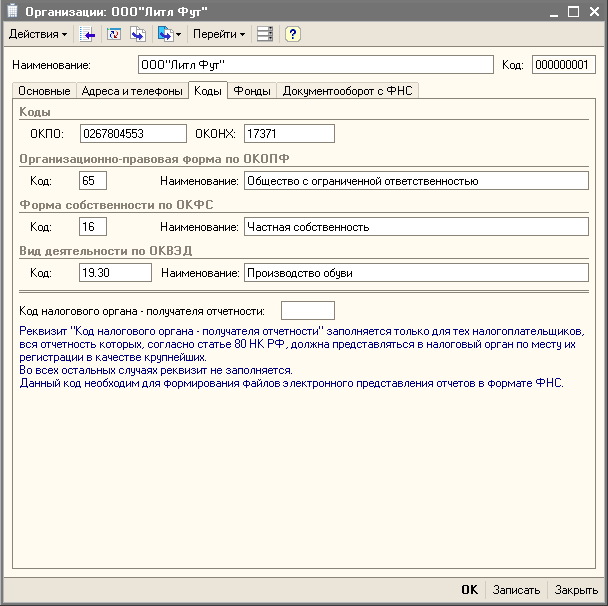The width and height of the screenshot is (608, 606).
Task: Click the window icon in the title bar
Action: 12,10
